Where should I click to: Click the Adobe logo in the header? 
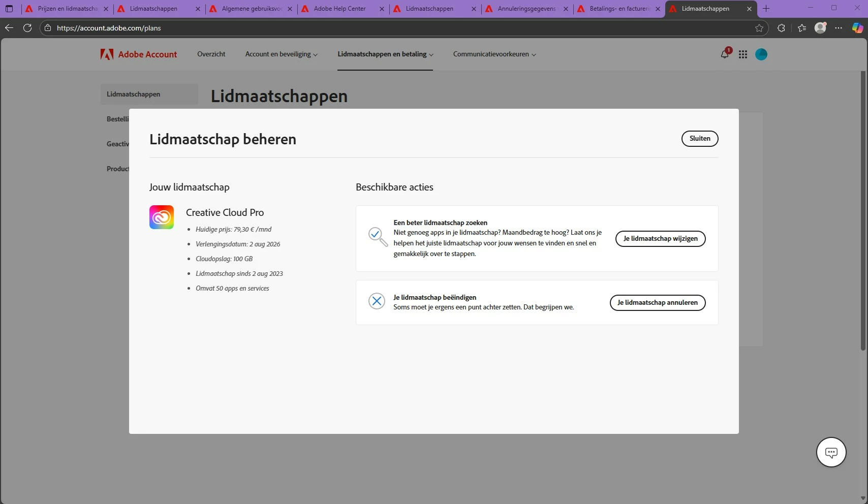pos(107,54)
